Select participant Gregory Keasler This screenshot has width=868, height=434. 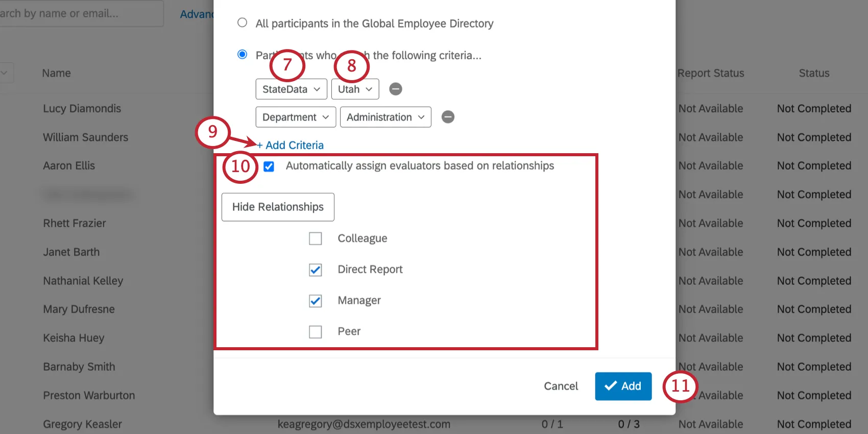[x=82, y=424]
